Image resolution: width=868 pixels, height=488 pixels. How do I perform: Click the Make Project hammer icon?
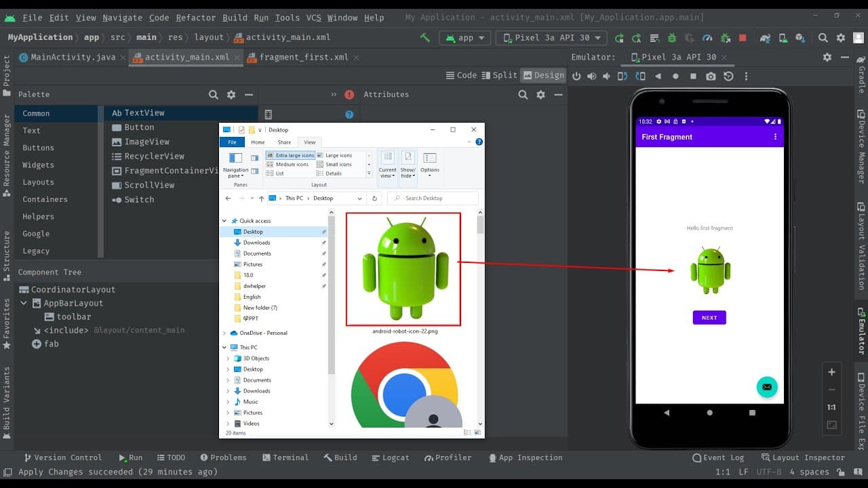(425, 38)
